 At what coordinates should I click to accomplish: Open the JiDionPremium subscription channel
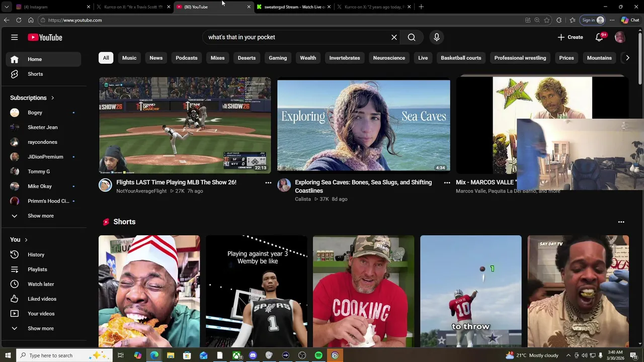click(x=43, y=157)
